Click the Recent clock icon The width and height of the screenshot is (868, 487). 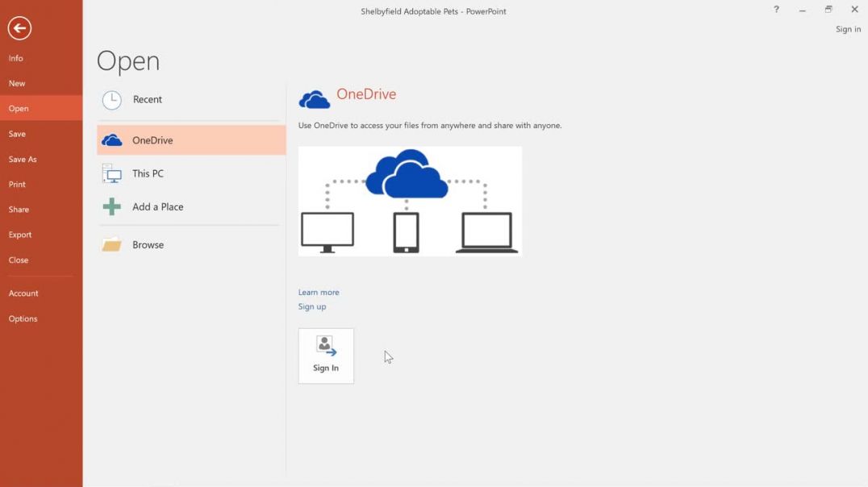click(112, 100)
